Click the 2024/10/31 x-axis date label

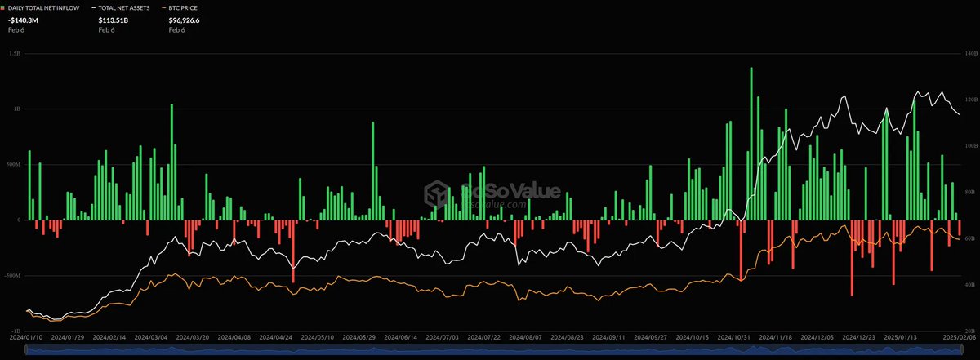pyautogui.click(x=735, y=336)
